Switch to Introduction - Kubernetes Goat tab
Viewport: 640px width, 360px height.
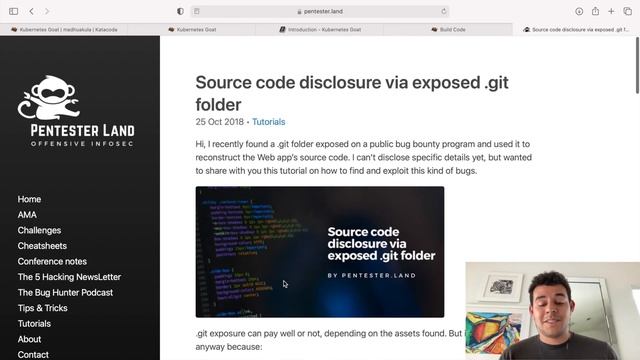pyautogui.click(x=320, y=29)
